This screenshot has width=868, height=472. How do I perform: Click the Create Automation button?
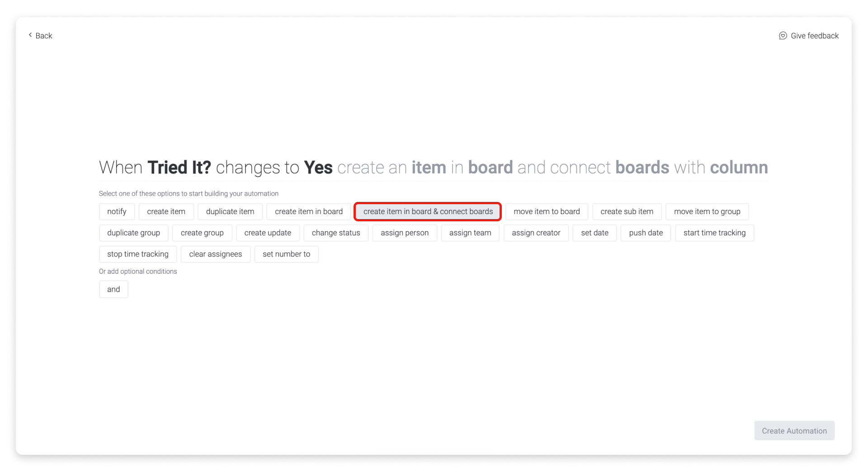[x=794, y=430]
